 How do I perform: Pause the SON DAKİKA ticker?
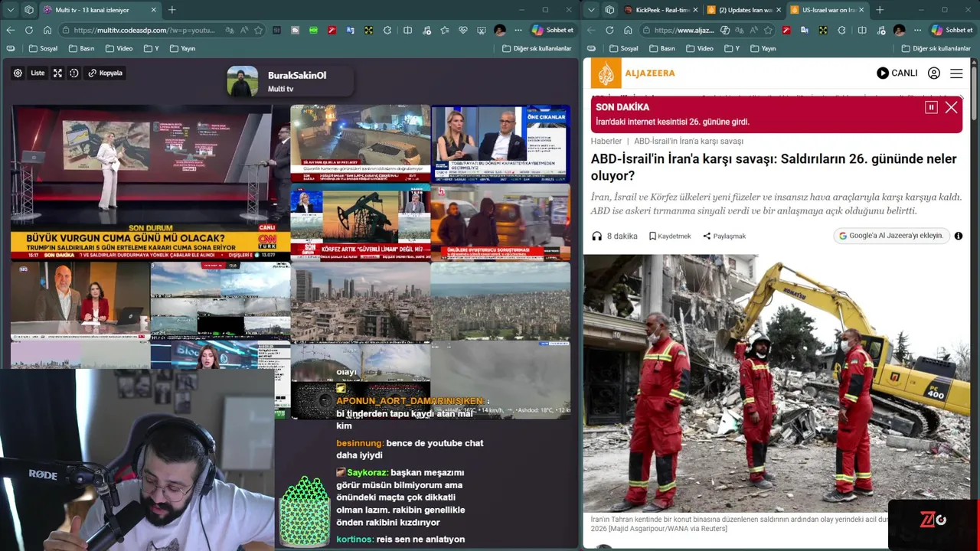[x=931, y=107]
